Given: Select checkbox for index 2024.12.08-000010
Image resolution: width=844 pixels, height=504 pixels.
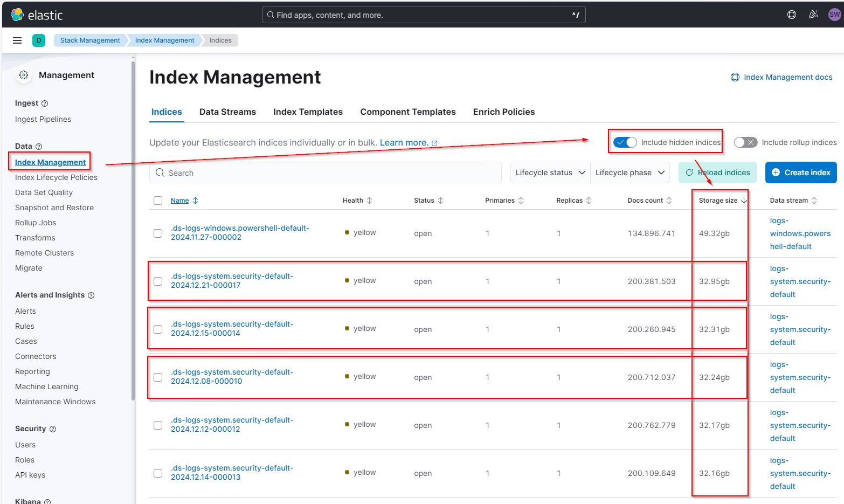Looking at the screenshot, I should tap(158, 377).
